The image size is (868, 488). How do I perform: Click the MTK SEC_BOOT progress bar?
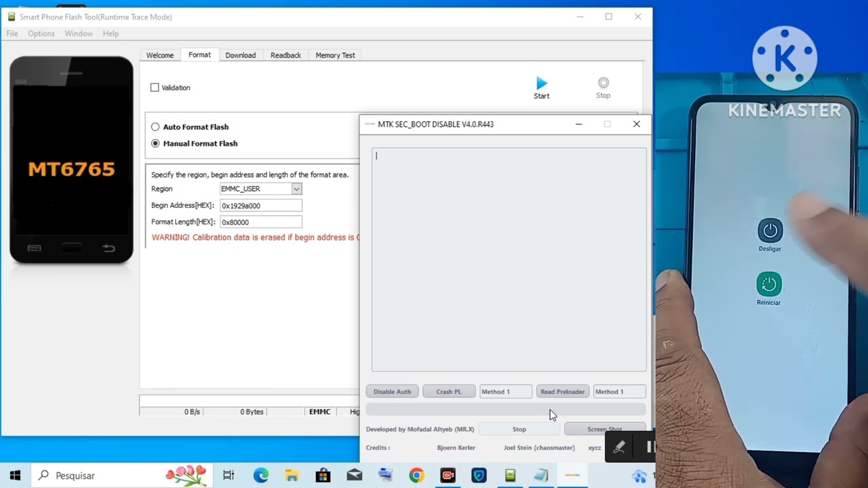point(506,409)
